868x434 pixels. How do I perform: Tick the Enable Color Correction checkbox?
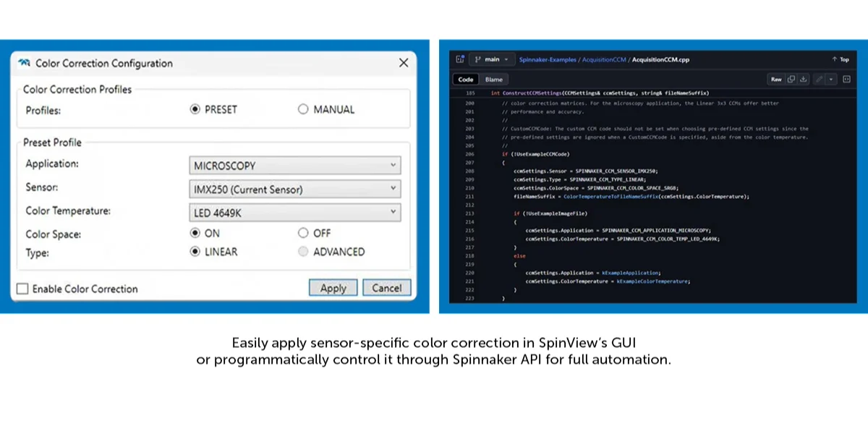point(22,289)
